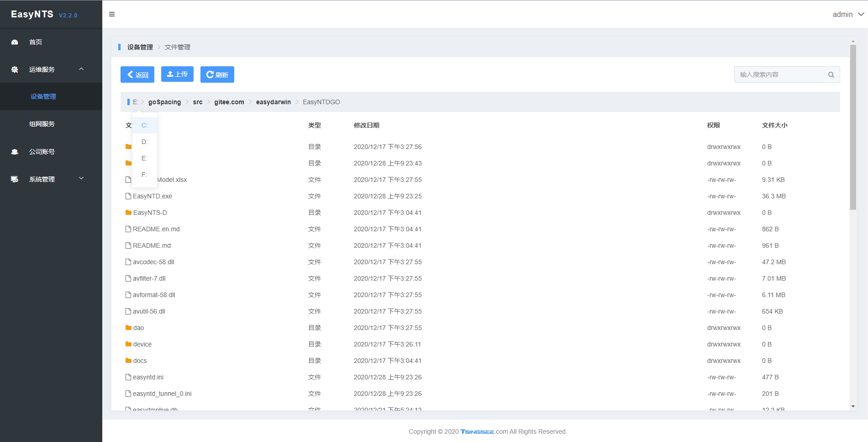Click the avutil-56.dll file icon
The width and height of the screenshot is (868, 442).
[128, 311]
